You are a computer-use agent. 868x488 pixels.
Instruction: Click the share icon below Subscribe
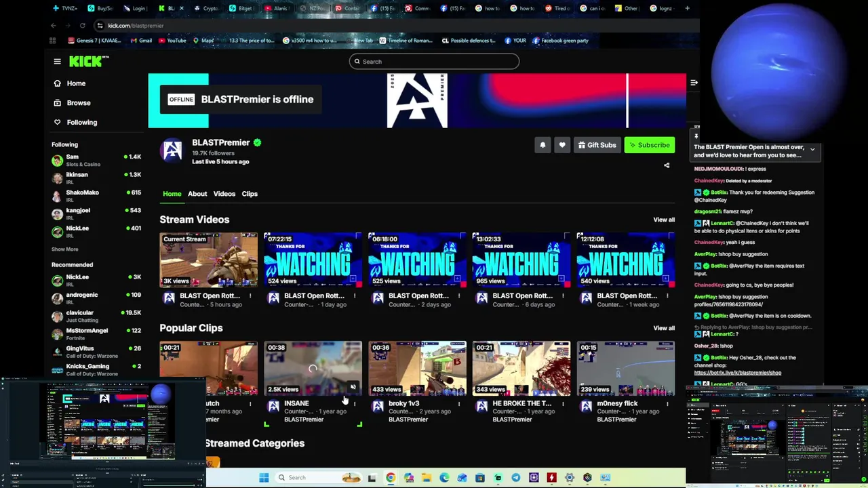pyautogui.click(x=667, y=165)
